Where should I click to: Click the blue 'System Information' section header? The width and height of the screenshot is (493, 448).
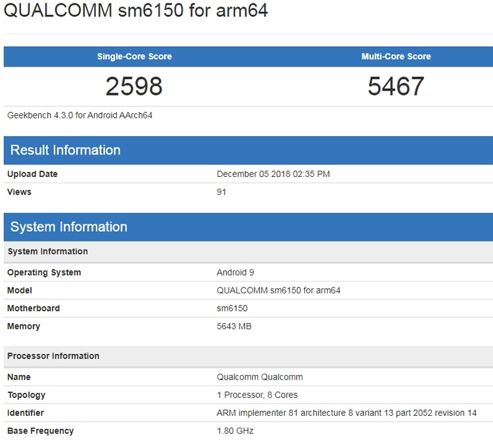248,227
